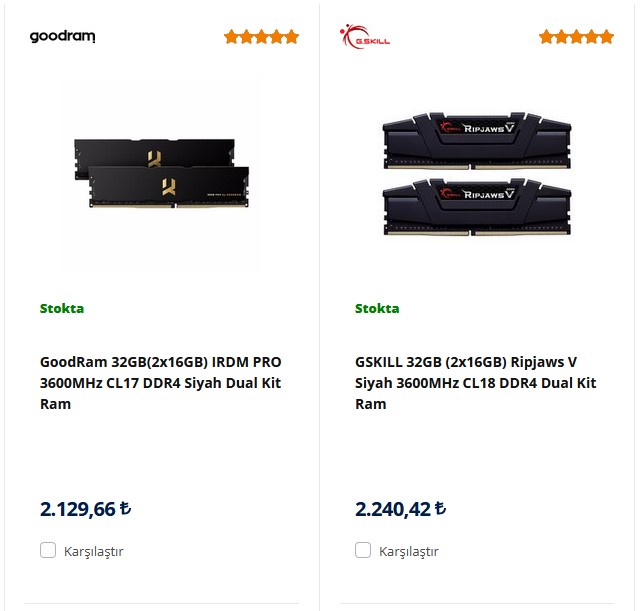
Task: Open GoodRam 32GB IRDM PRO title link
Action: point(161,382)
